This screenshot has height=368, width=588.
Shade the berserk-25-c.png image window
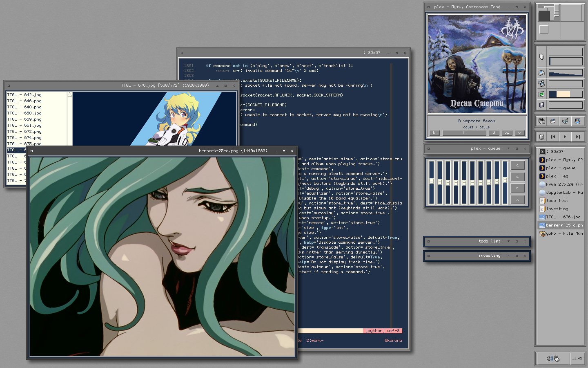(x=276, y=151)
